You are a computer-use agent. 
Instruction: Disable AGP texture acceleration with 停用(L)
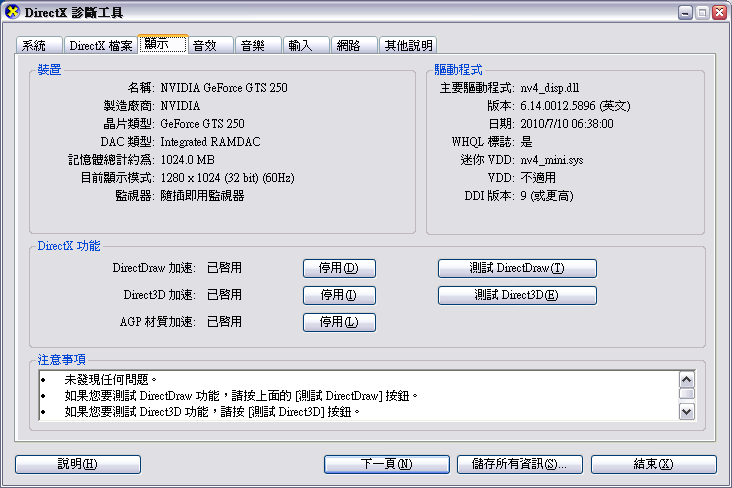coord(339,322)
